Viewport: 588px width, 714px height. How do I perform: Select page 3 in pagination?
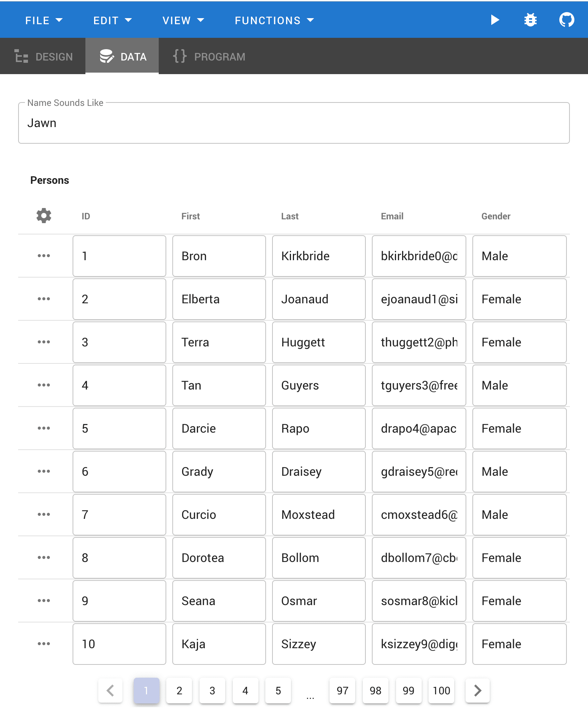coord(212,691)
